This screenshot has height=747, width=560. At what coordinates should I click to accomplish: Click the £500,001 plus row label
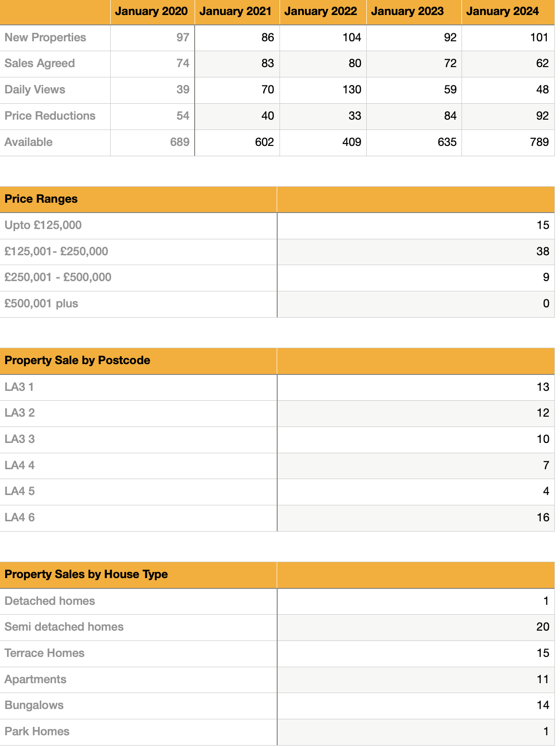pyautogui.click(x=41, y=304)
